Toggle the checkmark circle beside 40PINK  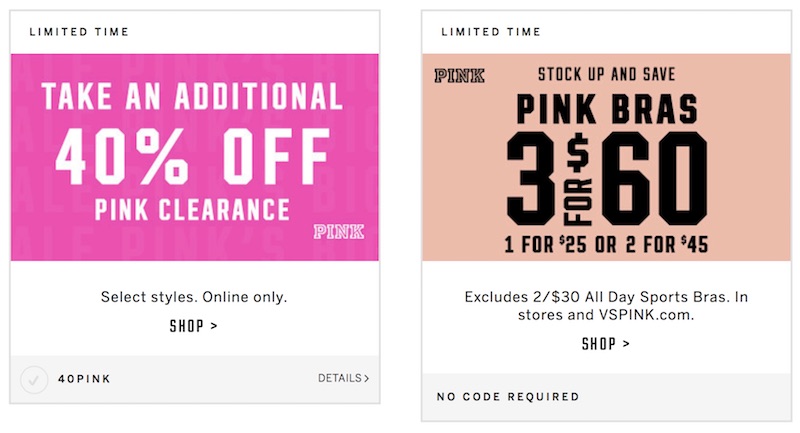(x=34, y=380)
